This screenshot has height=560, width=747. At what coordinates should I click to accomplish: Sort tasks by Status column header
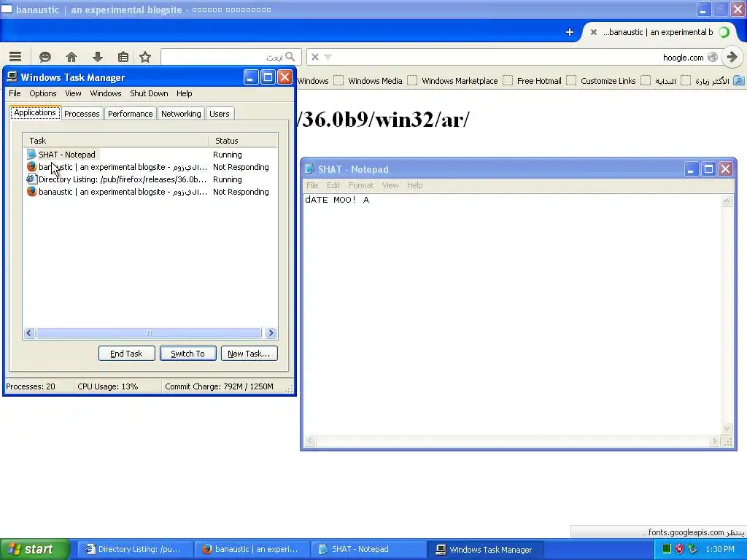pyautogui.click(x=243, y=141)
